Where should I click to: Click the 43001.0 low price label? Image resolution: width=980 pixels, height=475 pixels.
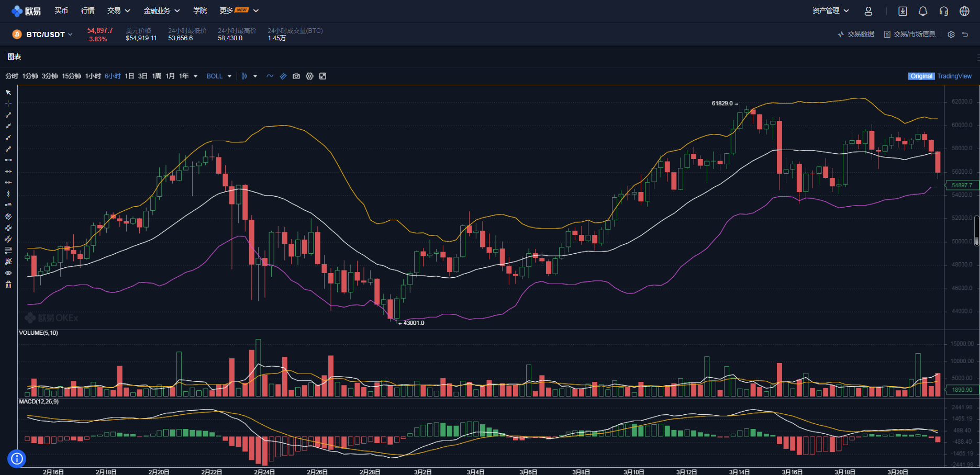tap(414, 323)
